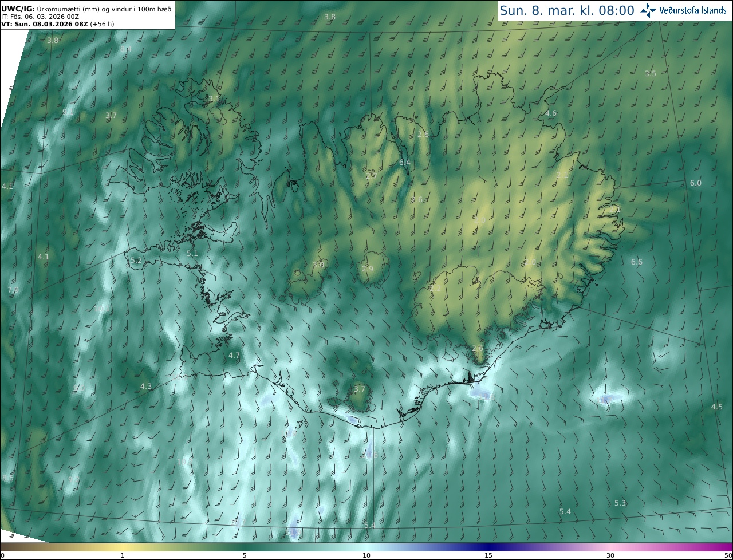This screenshot has height=560, width=733.
Task: Click the map value 3.0 on the glacier
Action: [318, 265]
